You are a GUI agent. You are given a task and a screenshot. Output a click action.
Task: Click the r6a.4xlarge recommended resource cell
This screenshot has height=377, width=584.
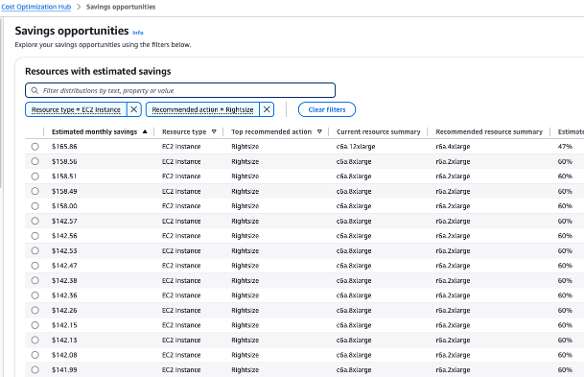(x=453, y=147)
